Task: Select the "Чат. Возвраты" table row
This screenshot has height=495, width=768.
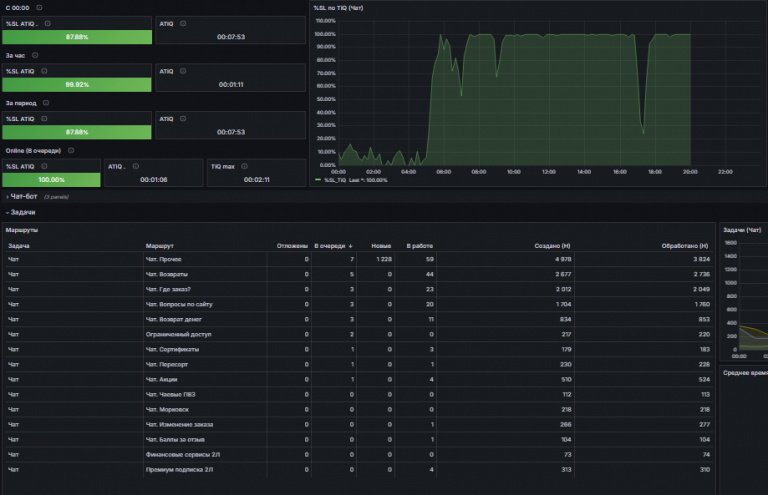Action: [x=359, y=274]
